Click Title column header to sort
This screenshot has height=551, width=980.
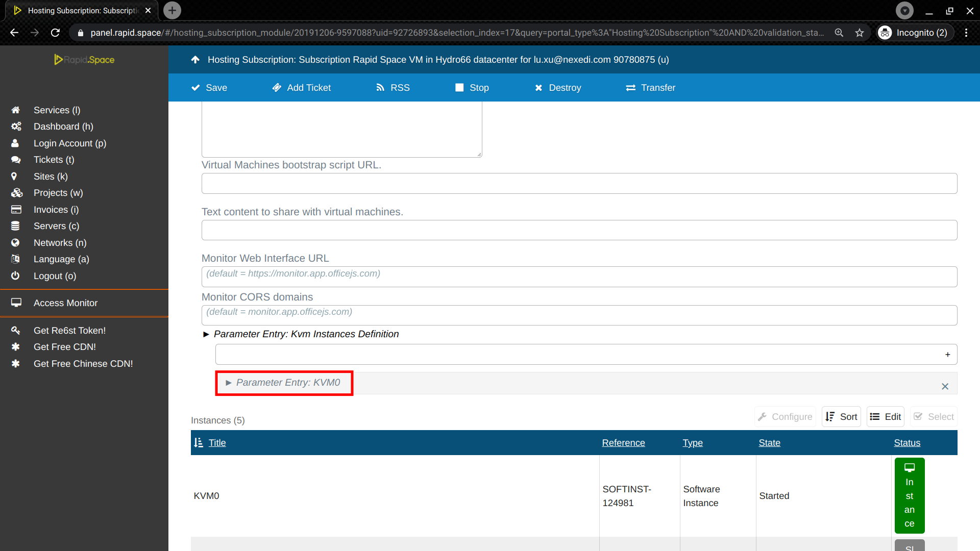(x=217, y=443)
